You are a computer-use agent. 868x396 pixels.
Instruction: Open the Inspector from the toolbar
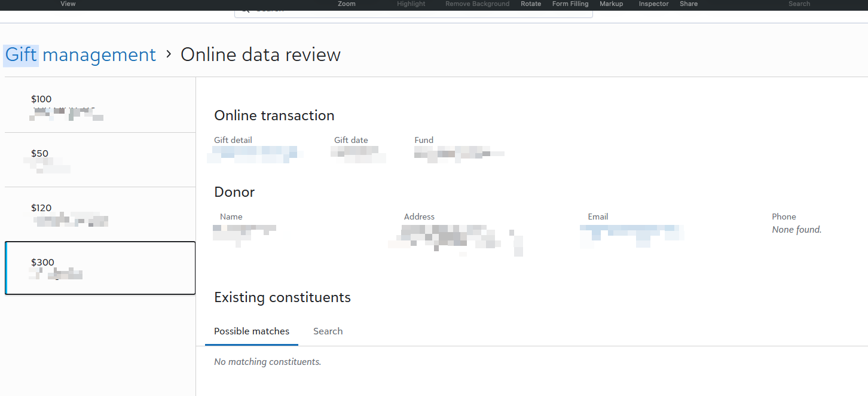(654, 4)
